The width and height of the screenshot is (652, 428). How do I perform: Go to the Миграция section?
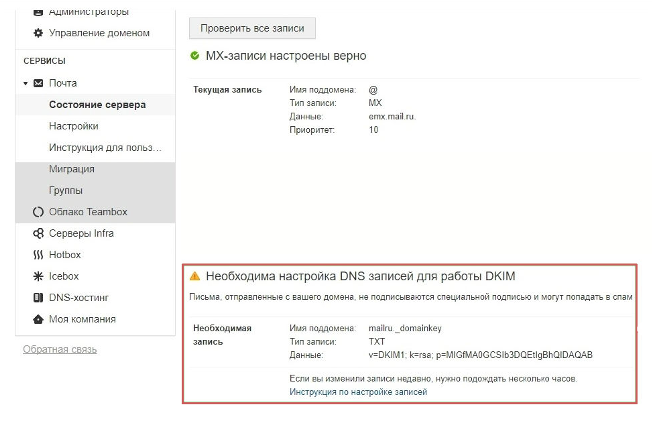71,169
